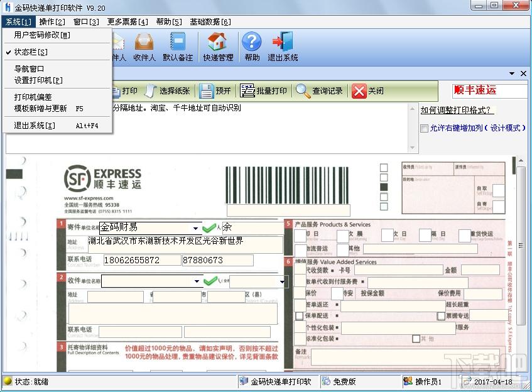
Task: Click green checkmark beside sender company
Action: tap(209, 227)
